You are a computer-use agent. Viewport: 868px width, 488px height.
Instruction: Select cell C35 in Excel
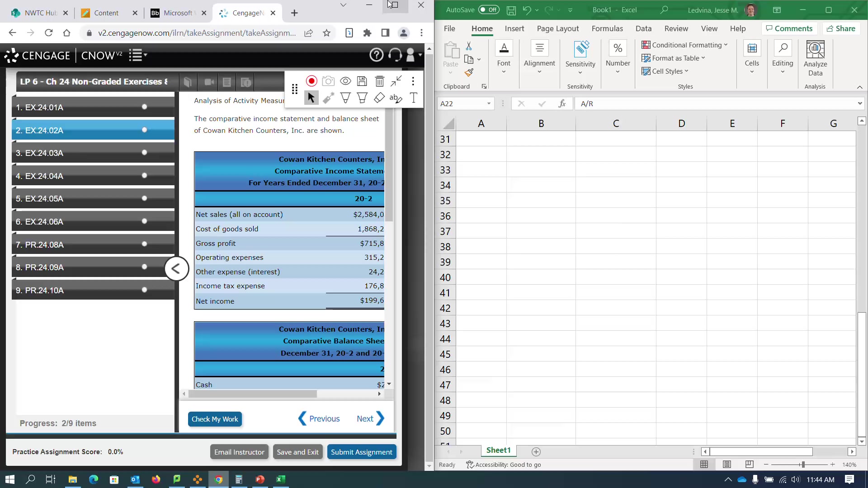(x=616, y=201)
